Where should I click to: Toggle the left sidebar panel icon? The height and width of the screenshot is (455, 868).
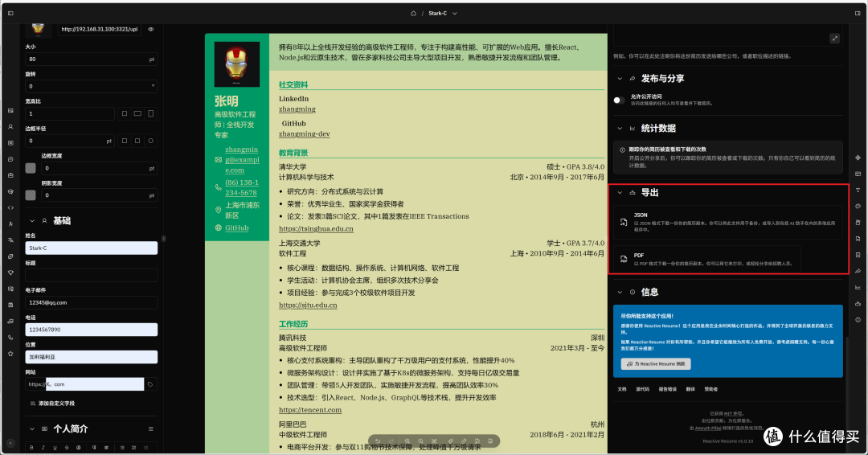click(10, 14)
